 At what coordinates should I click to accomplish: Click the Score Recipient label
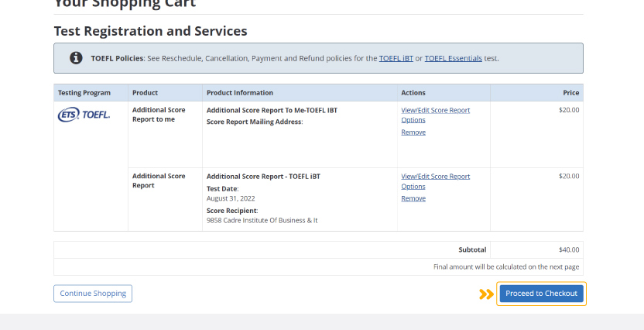click(x=232, y=211)
